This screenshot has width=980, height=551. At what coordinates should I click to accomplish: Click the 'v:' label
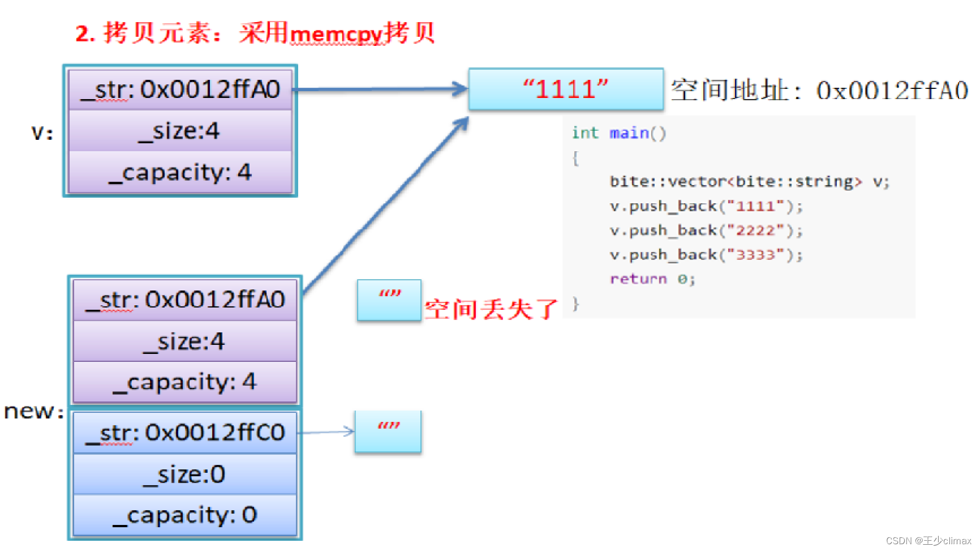42,133
